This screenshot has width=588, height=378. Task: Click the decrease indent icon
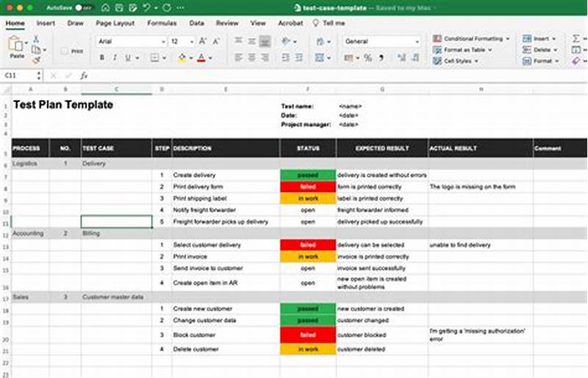coord(285,57)
